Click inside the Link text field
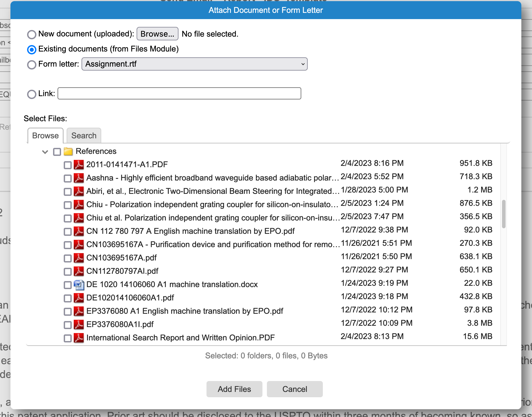The image size is (532, 417). 179,93
